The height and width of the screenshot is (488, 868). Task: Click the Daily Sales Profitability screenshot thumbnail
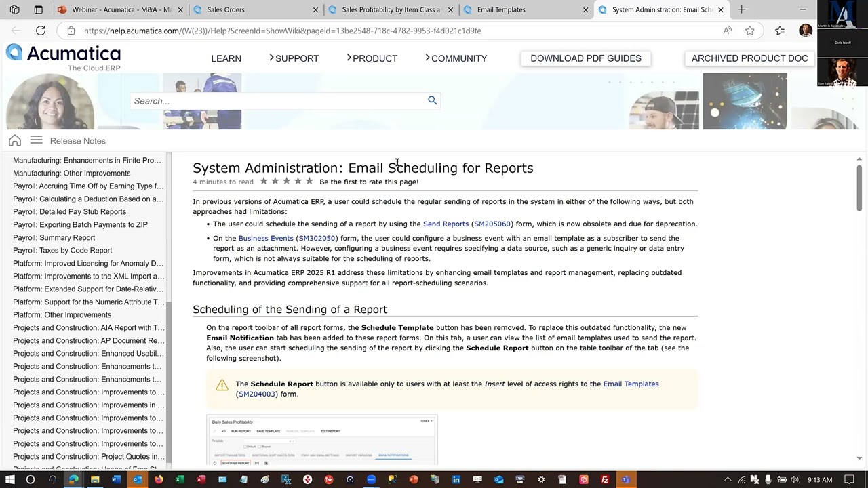322,441
